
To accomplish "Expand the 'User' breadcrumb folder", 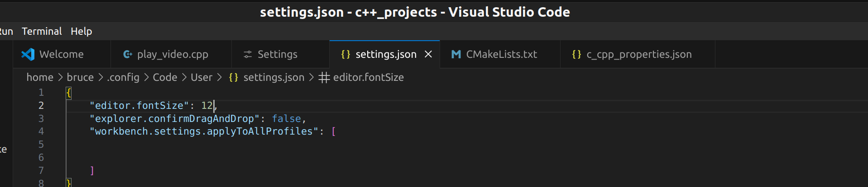I will (x=201, y=77).
